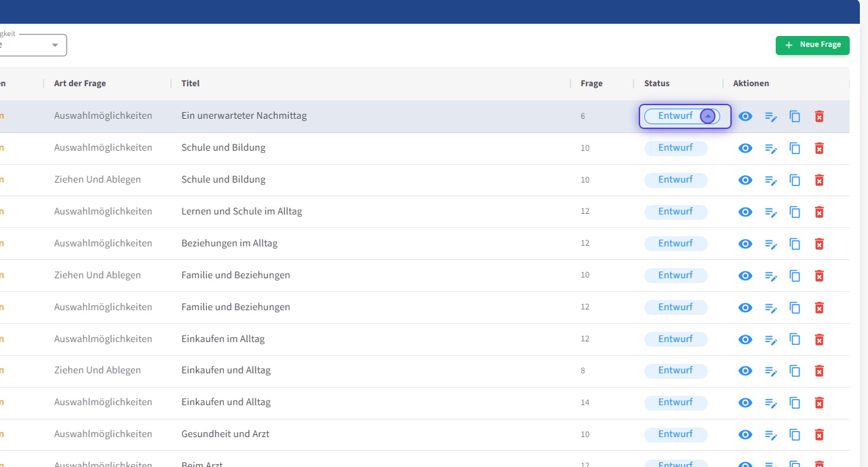The height and width of the screenshot is (467, 868).
Task: Sort by the Art der Frage column
Action: pyautogui.click(x=80, y=83)
